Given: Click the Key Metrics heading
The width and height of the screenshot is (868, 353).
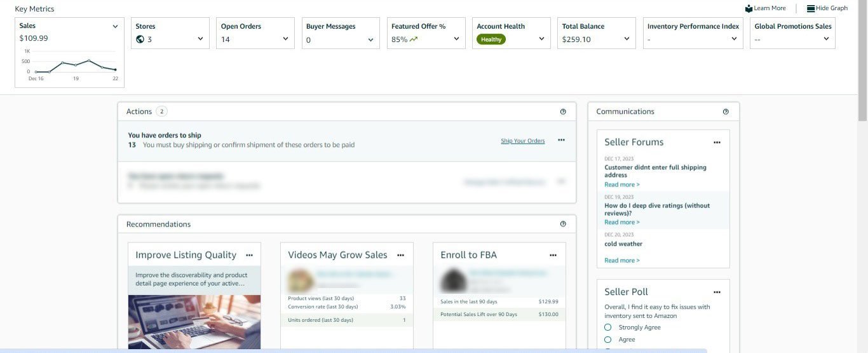Looking at the screenshot, I should pos(34,9).
